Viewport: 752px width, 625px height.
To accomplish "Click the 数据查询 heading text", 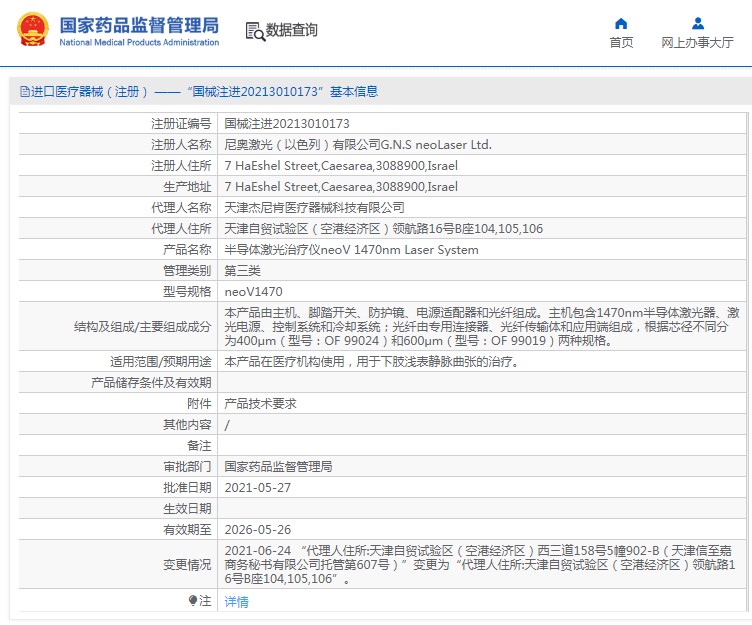I will click(292, 30).
